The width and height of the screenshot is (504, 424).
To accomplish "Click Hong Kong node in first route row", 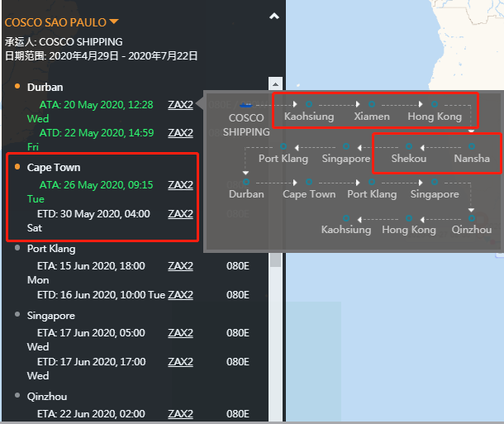I will point(435,104).
